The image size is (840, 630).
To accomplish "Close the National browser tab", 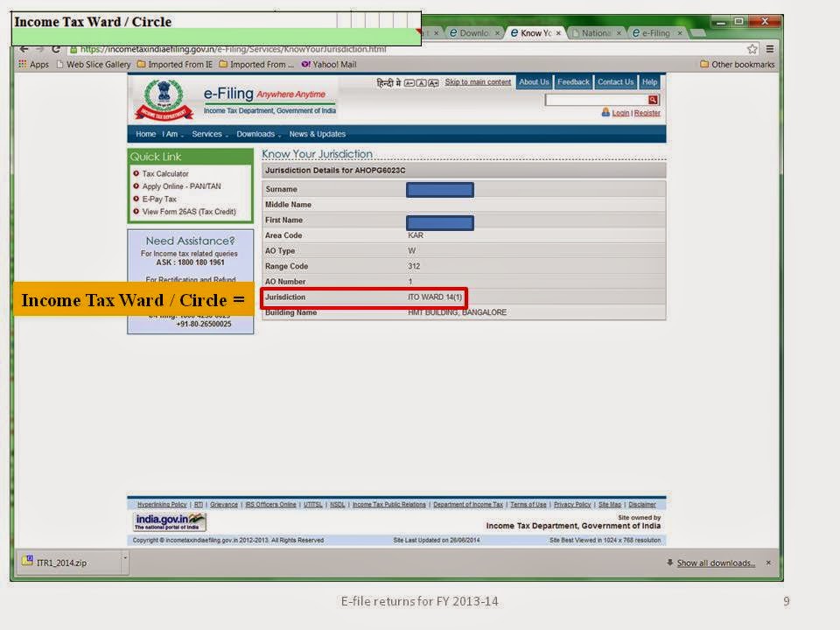I will click(x=619, y=33).
